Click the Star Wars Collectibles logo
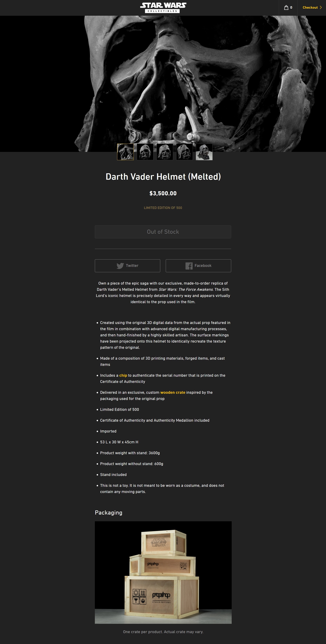Screen dimensions: 326x644 coord(163,8)
